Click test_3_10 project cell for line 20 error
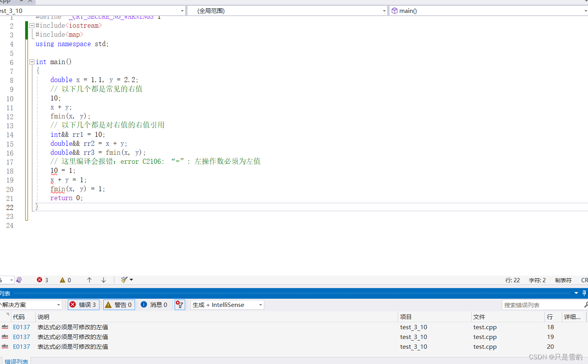588x364 pixels. click(x=413, y=347)
